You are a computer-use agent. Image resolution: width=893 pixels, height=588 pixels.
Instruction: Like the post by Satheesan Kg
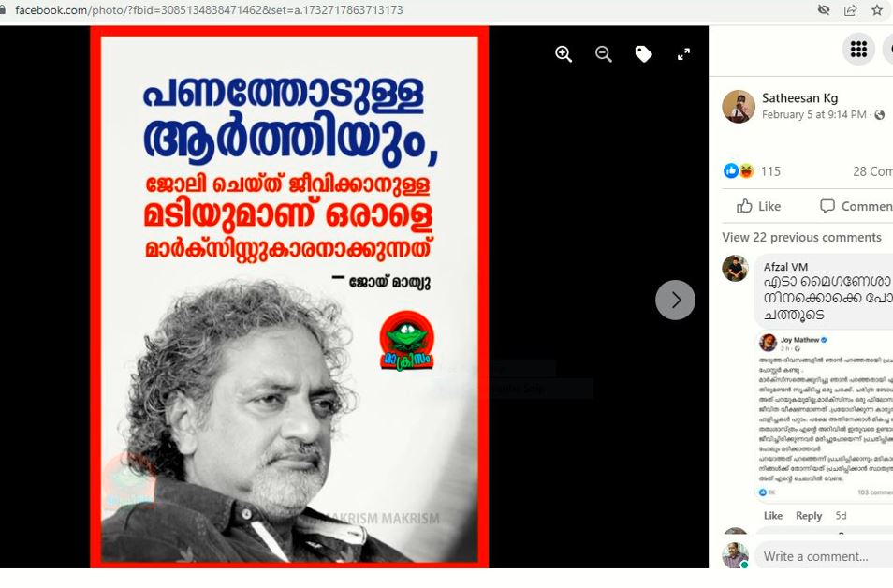pyautogui.click(x=758, y=206)
